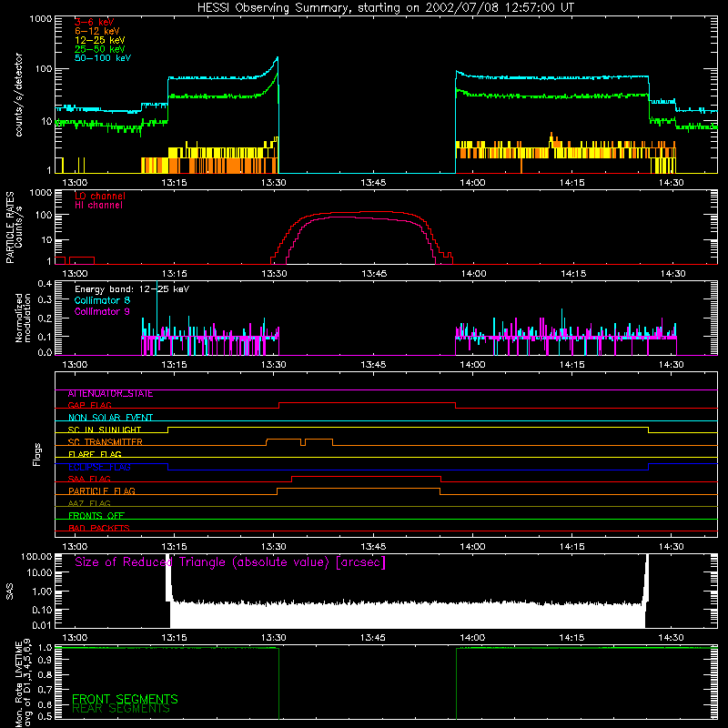Click the '0.9' livetime axis tick label
The height and width of the screenshot is (728, 728).
(45, 661)
